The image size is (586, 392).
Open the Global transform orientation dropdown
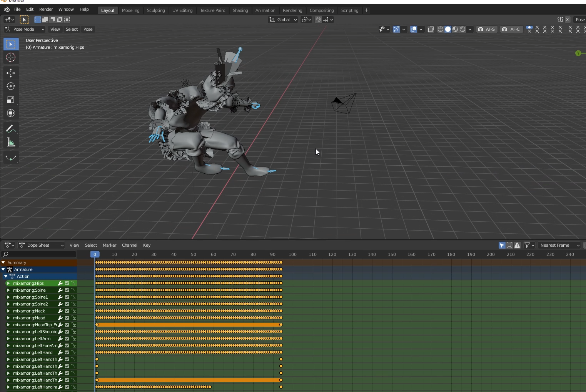coord(283,20)
